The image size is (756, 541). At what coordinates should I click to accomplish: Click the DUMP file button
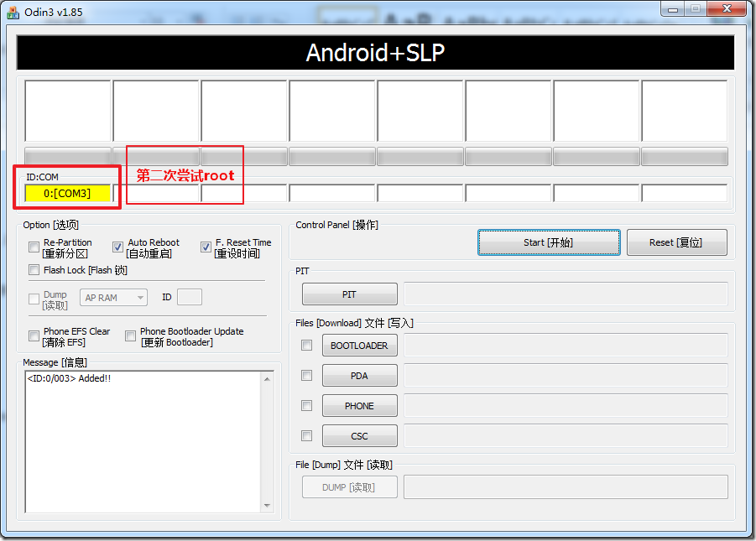(x=350, y=487)
